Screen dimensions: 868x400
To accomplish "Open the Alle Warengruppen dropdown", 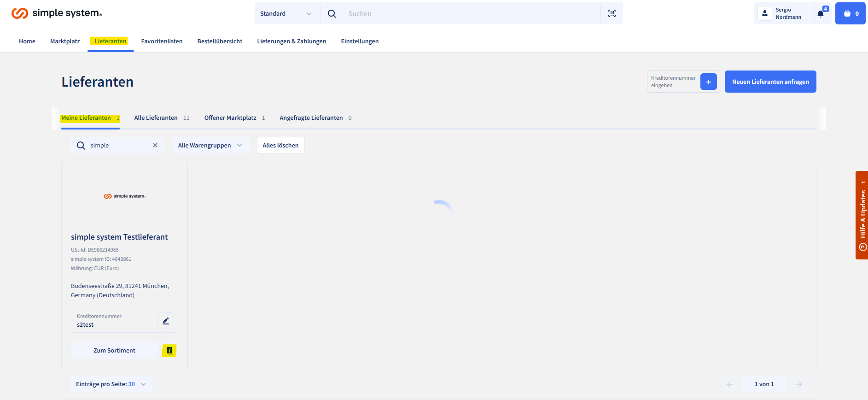I will [x=210, y=145].
